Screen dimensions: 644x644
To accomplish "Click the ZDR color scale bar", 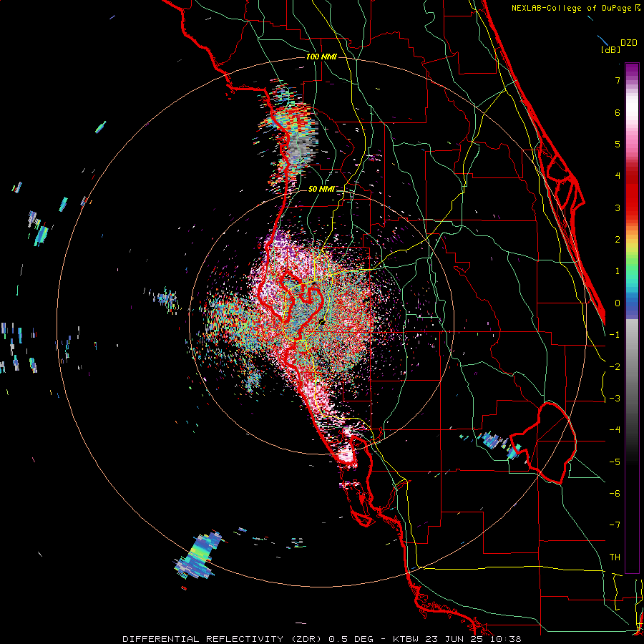I will [x=632, y=318].
